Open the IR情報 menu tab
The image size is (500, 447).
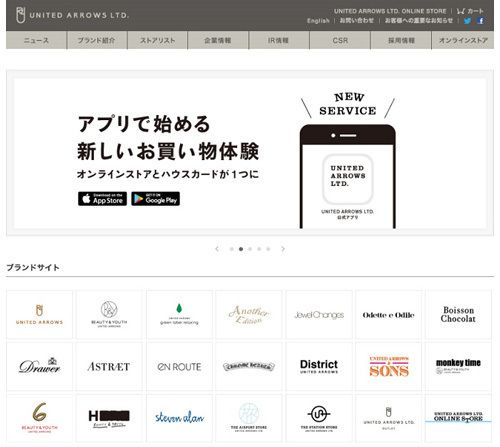pyautogui.click(x=279, y=40)
